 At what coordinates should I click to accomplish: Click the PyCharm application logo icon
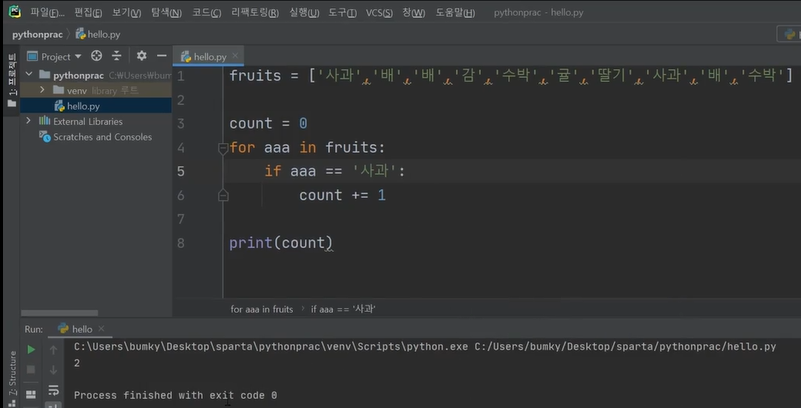[15, 12]
